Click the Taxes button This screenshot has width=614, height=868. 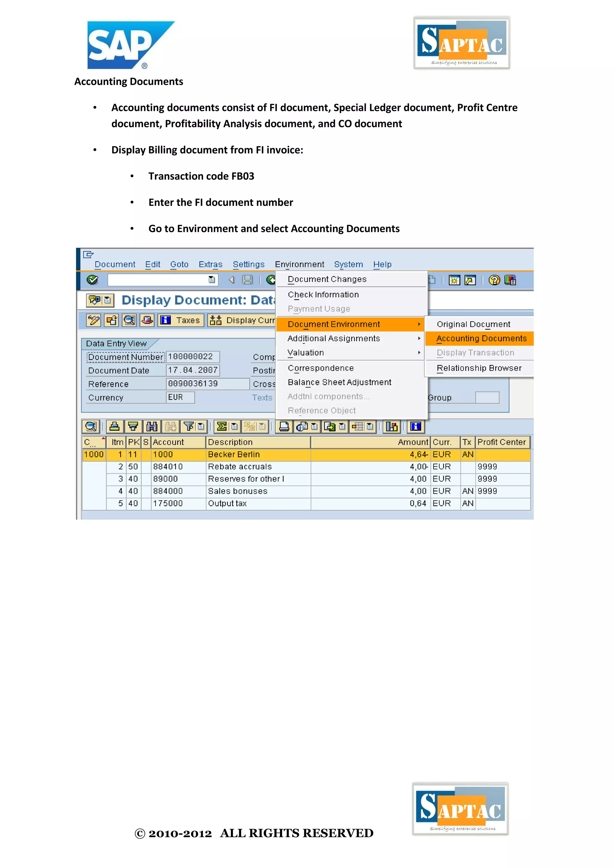click(x=181, y=320)
